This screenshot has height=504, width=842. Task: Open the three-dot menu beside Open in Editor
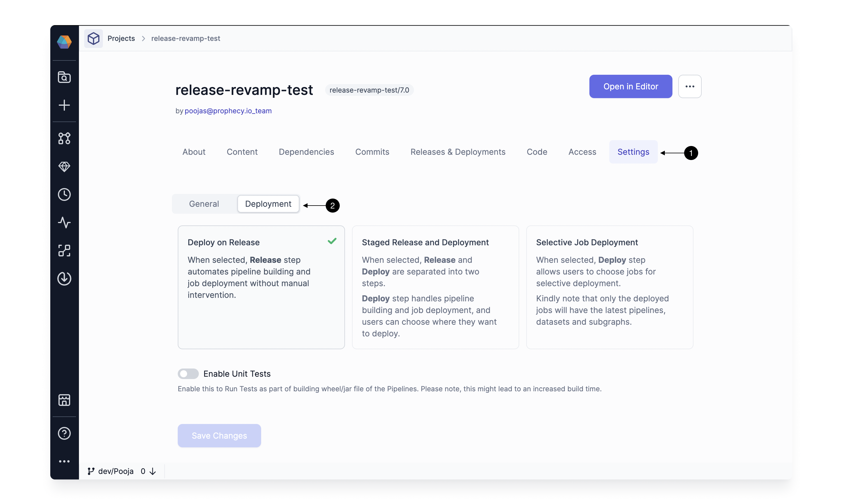[689, 87]
